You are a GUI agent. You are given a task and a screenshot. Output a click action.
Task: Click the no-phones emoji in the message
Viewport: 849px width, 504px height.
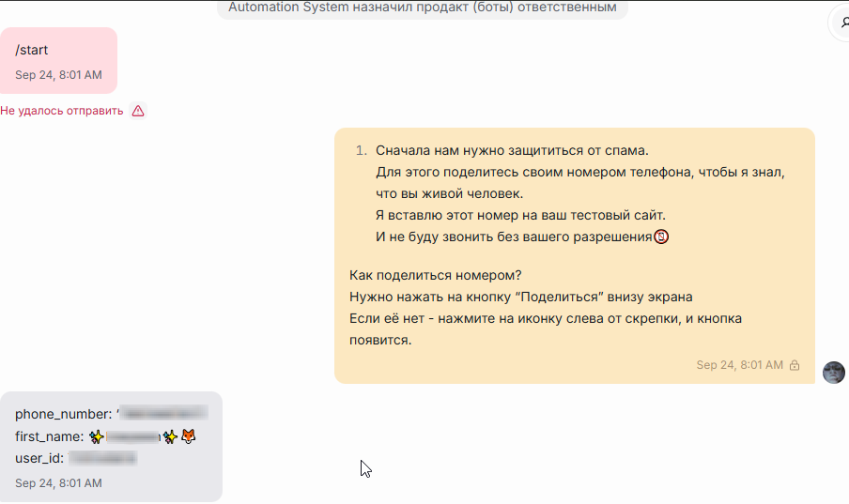point(661,237)
